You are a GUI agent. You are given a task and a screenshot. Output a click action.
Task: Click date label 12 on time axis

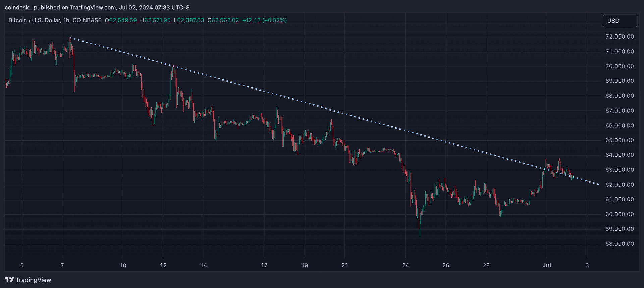coord(163,265)
